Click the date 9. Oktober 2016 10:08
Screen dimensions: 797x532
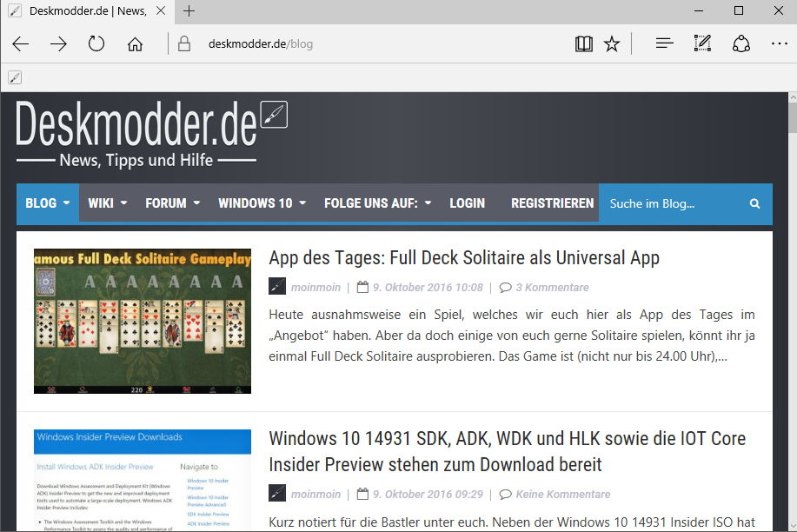pyautogui.click(x=428, y=288)
